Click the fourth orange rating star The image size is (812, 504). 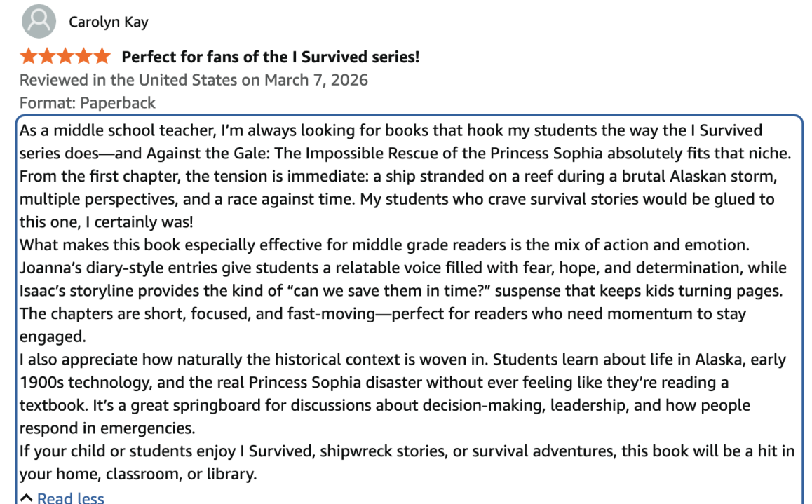83,57
